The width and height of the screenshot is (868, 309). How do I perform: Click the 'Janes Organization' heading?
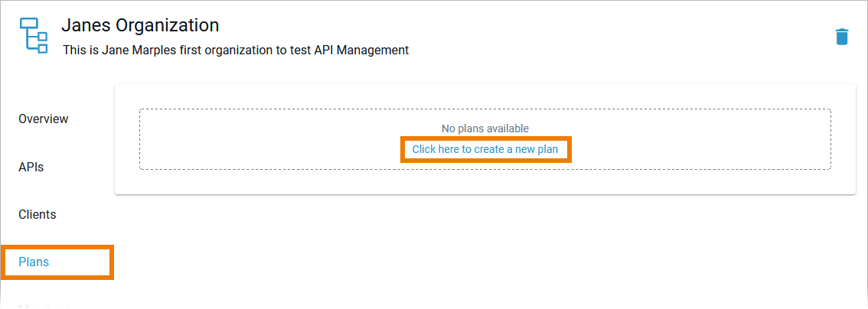[x=140, y=25]
